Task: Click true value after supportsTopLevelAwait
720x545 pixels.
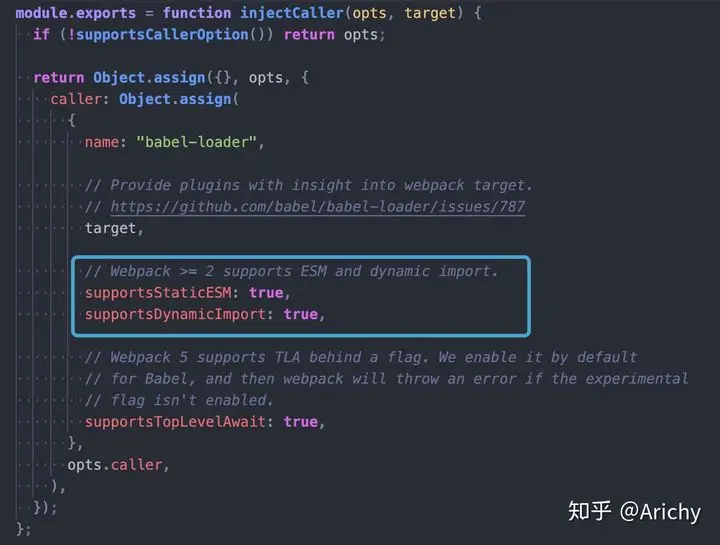Action: (x=300, y=422)
